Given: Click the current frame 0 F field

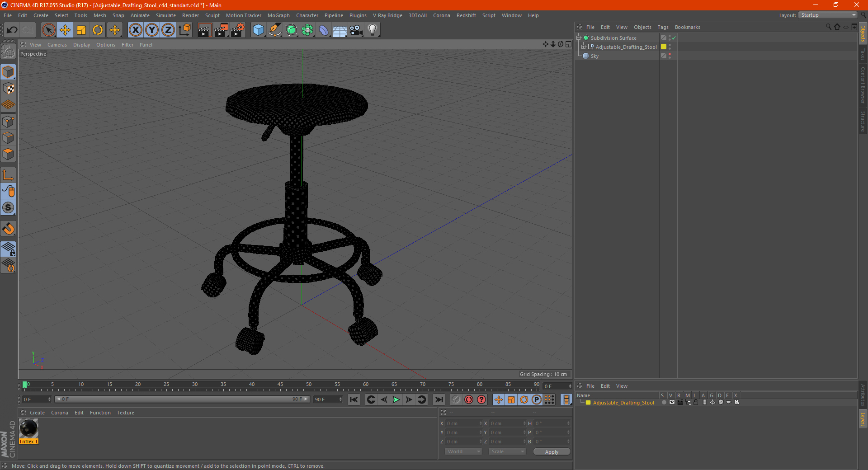Looking at the screenshot, I should click(x=37, y=399).
